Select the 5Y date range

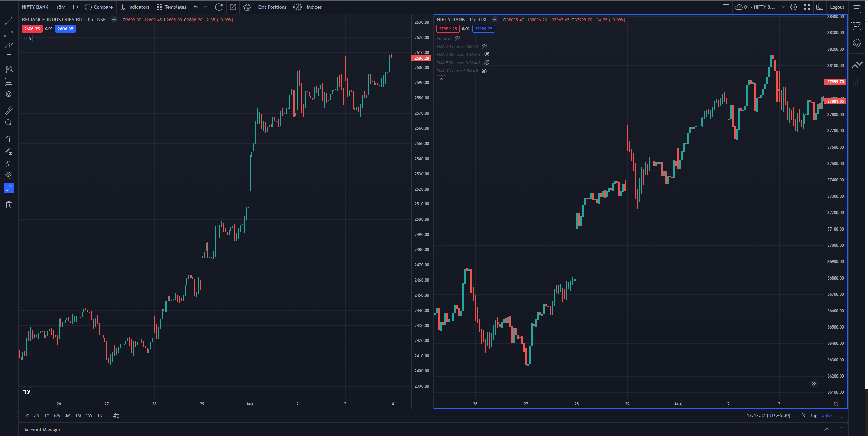pyautogui.click(x=27, y=415)
